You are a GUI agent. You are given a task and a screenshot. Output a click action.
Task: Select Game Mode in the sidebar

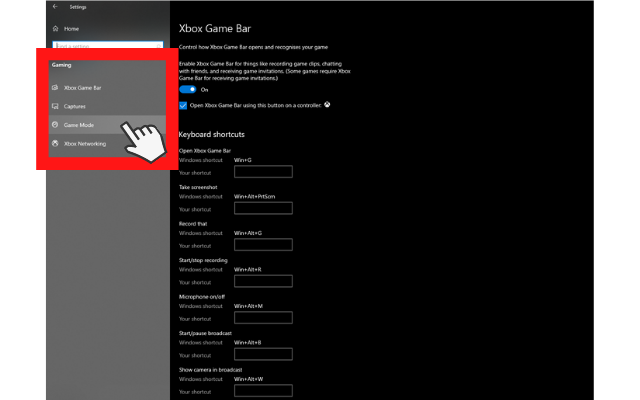pyautogui.click(x=79, y=125)
